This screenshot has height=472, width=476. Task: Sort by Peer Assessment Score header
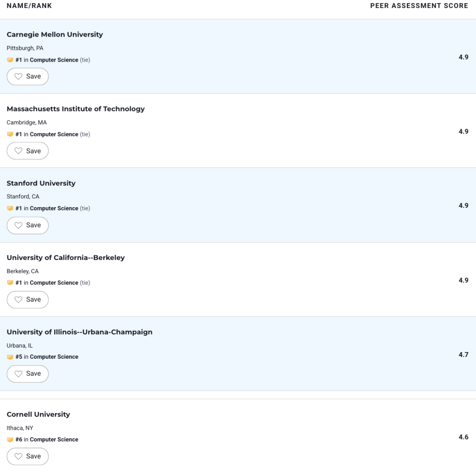pos(419,6)
